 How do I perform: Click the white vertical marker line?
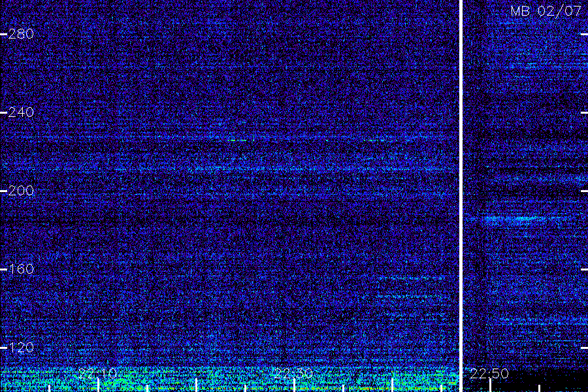(461, 196)
